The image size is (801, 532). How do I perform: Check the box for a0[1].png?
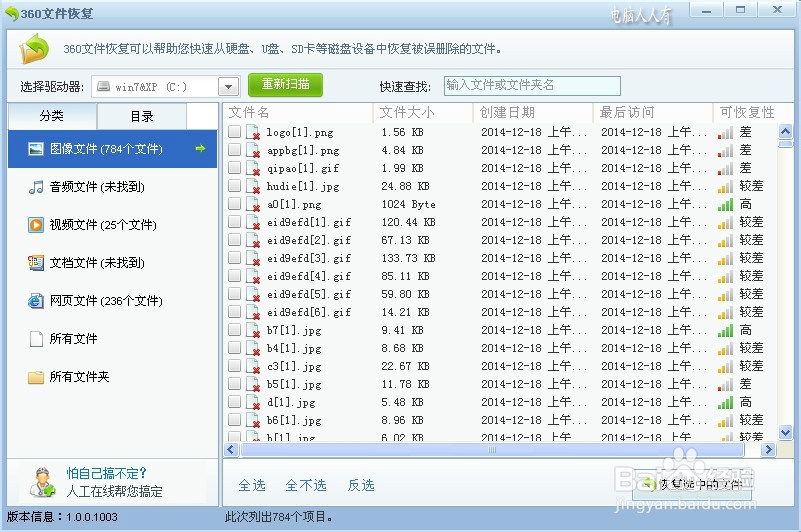coord(234,203)
